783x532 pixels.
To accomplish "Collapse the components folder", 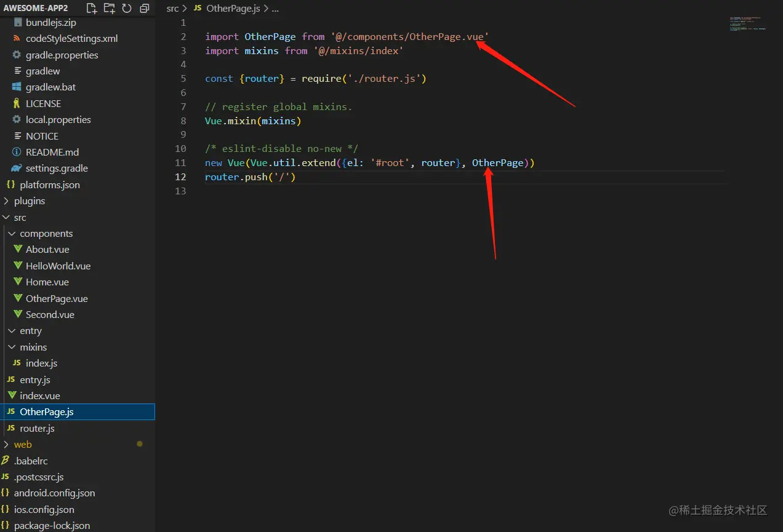I will click(12, 233).
